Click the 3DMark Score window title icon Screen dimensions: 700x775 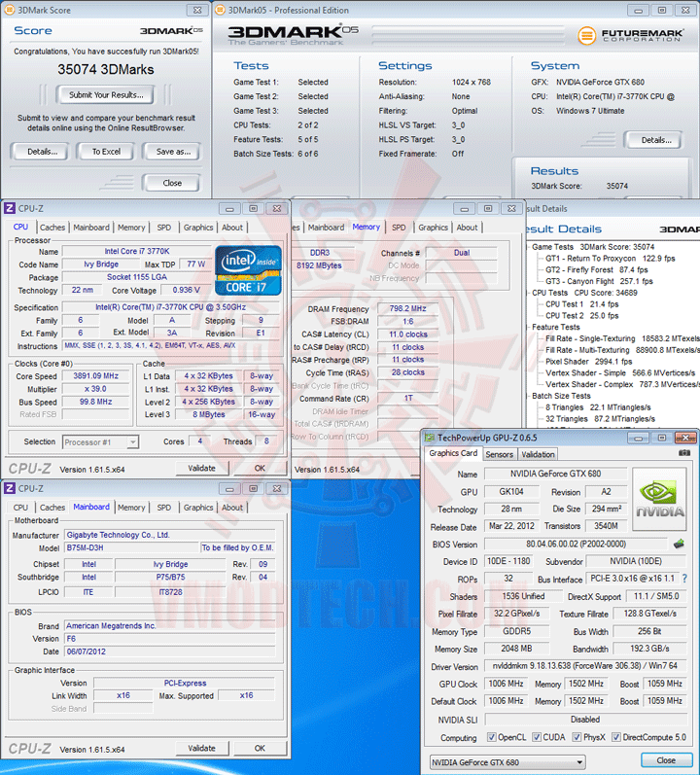point(10,10)
